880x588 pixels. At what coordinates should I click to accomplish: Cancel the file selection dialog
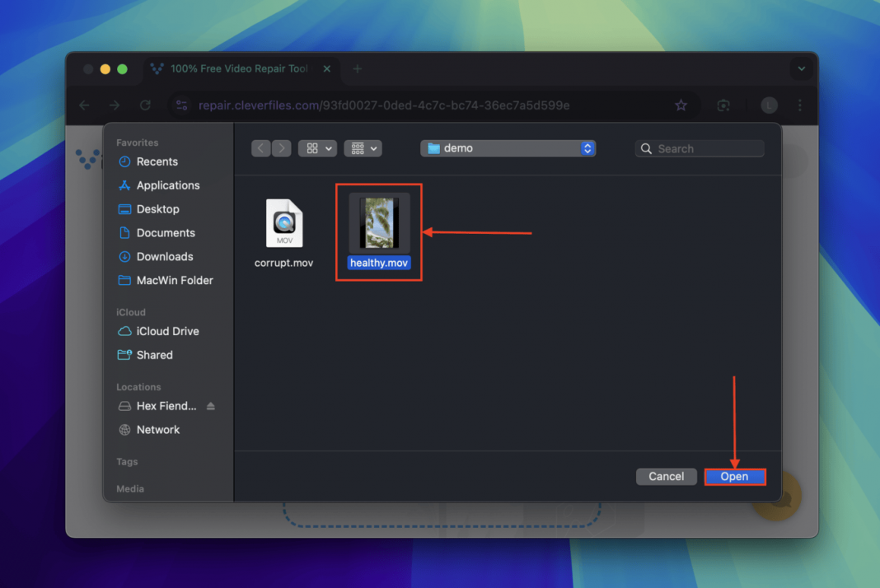point(666,476)
